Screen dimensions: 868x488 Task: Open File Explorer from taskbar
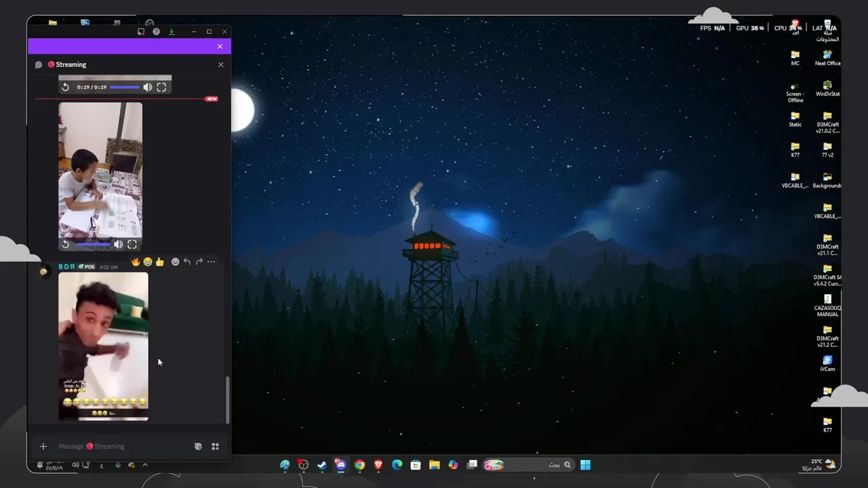(x=434, y=465)
